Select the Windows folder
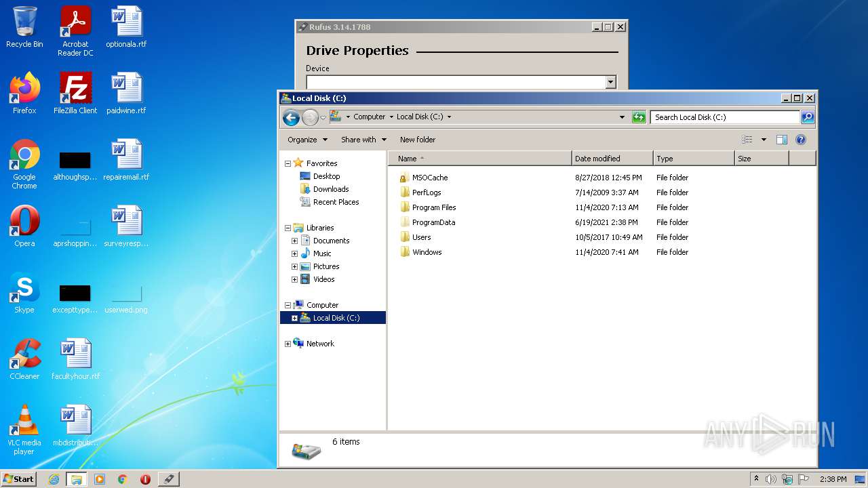The width and height of the screenshot is (868, 488). click(427, 252)
